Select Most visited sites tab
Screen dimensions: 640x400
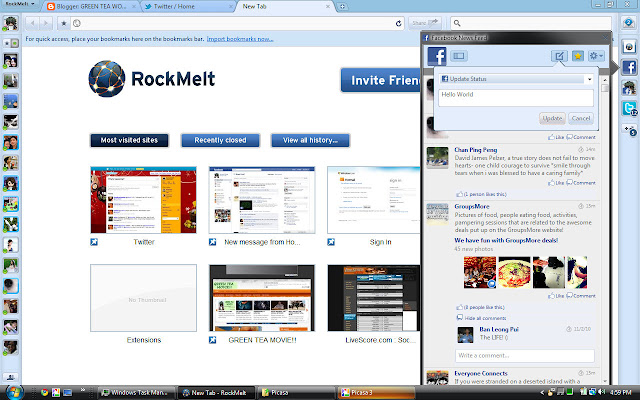coord(129,140)
